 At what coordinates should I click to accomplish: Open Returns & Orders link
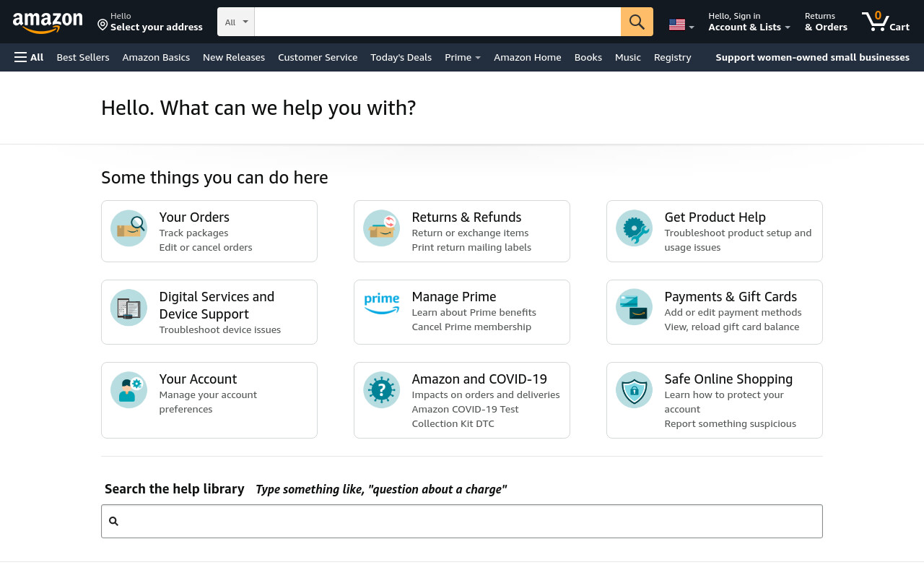coord(826,22)
